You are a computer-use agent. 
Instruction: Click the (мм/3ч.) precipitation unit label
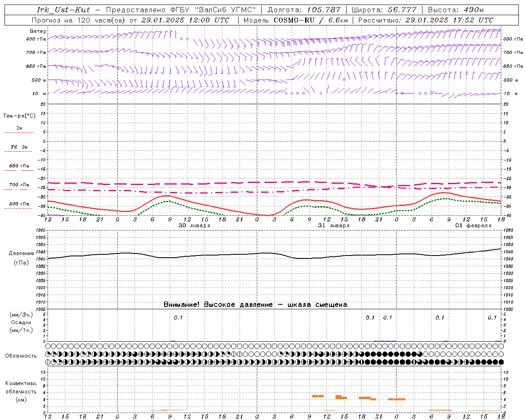tap(21, 315)
